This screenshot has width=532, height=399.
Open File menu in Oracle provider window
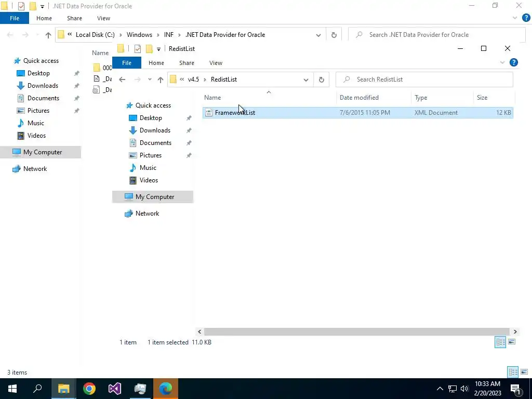click(x=15, y=18)
